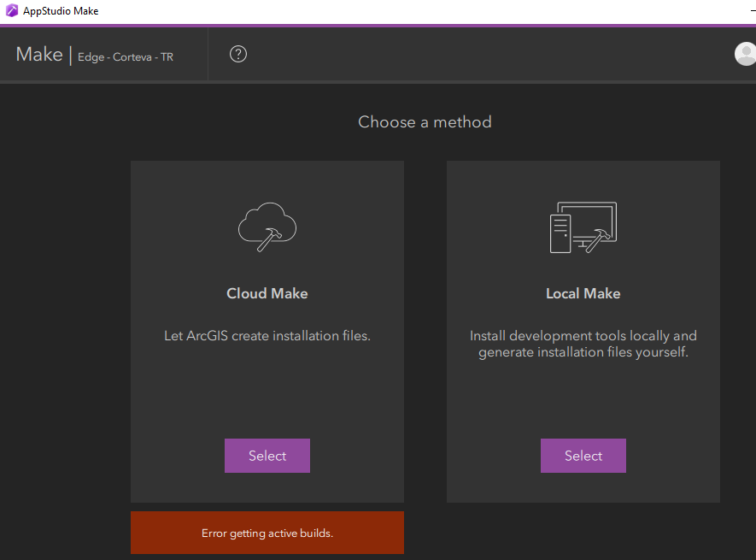The width and height of the screenshot is (756, 560).
Task: Click the Cloud Make heading
Action: [x=267, y=293]
